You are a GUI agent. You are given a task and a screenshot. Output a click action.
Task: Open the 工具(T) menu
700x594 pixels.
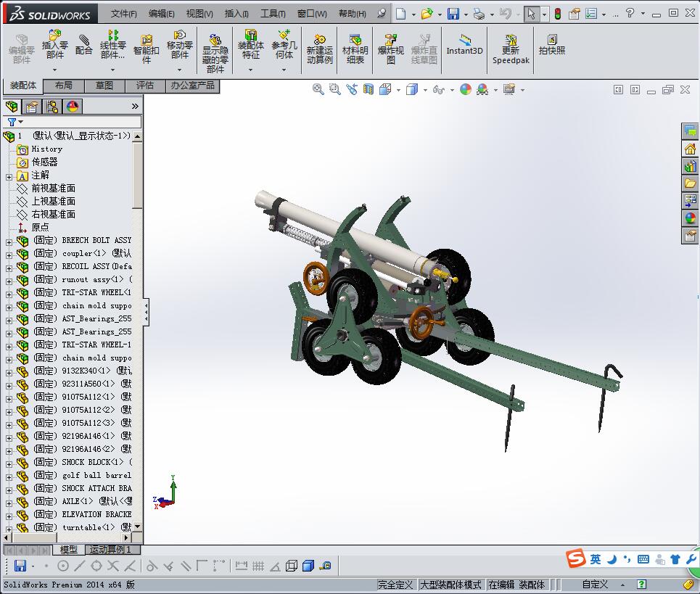[x=273, y=14]
